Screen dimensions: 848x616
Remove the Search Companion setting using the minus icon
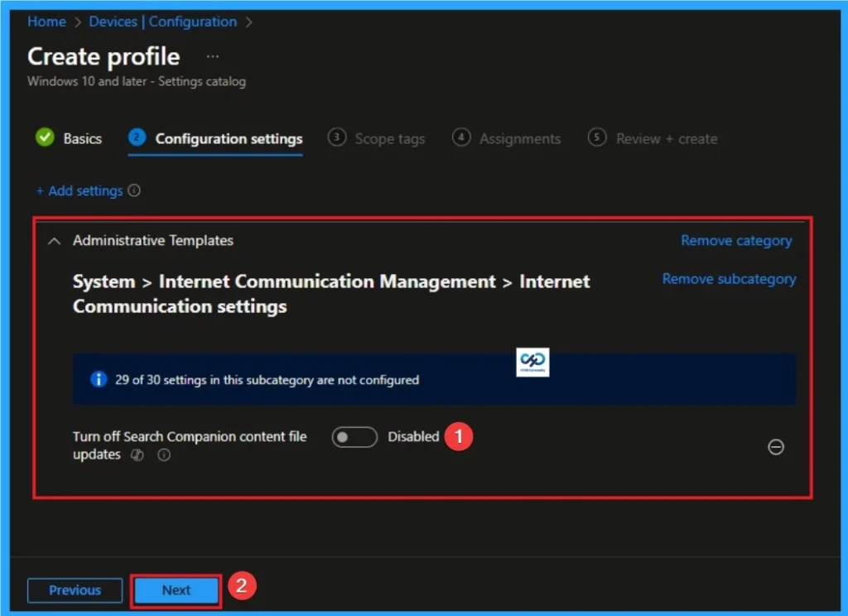[776, 447]
